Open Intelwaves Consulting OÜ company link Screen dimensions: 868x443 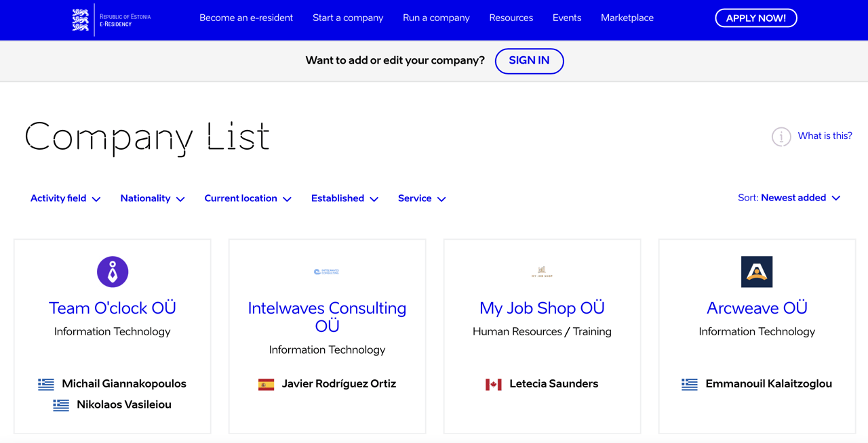327,317
